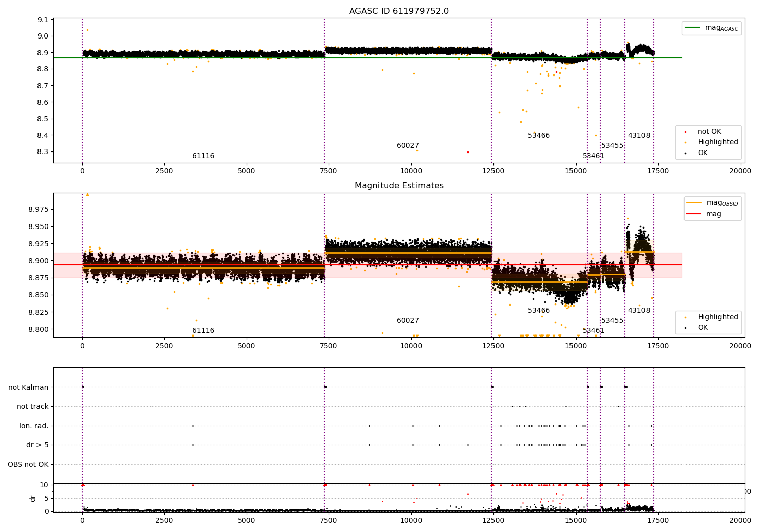The width and height of the screenshot is (760, 532).
Task: Click the 8.800 y-axis tick label
Action: point(39,329)
